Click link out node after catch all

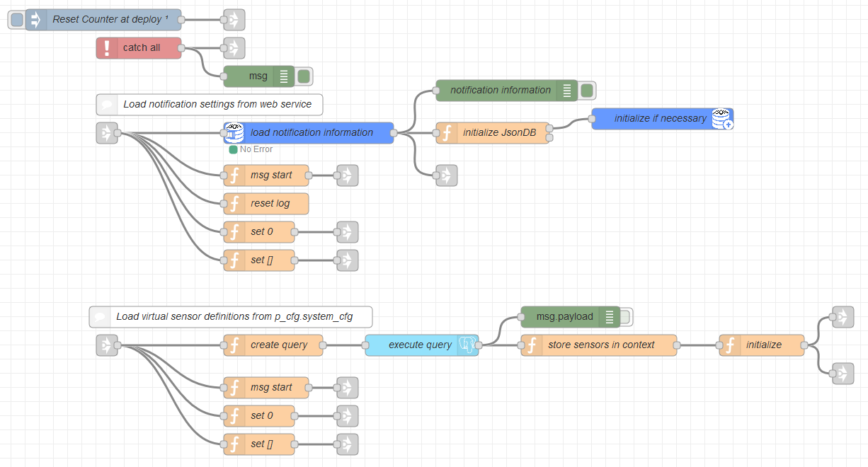pyautogui.click(x=234, y=48)
